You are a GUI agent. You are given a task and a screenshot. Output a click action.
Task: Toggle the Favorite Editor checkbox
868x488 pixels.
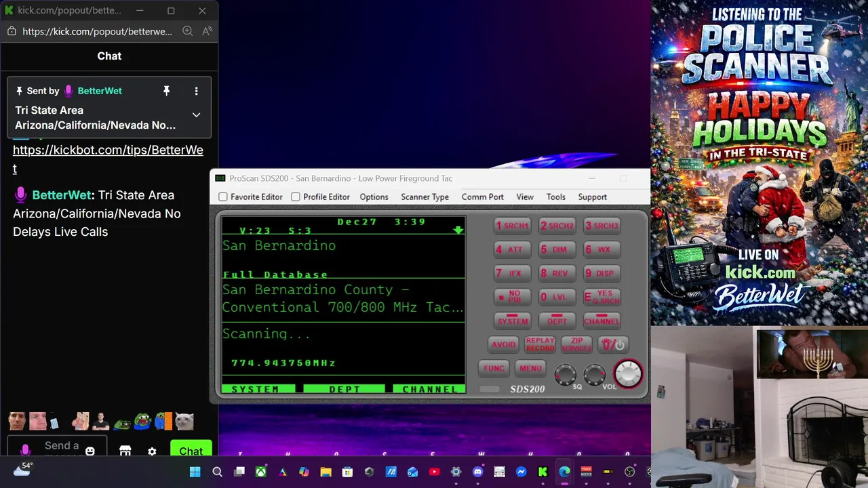[223, 197]
